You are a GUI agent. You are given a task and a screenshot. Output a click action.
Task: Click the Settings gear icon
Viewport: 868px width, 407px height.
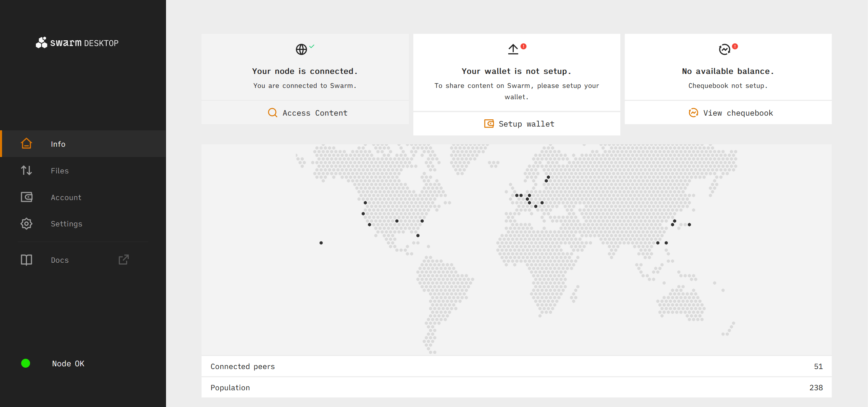point(26,224)
